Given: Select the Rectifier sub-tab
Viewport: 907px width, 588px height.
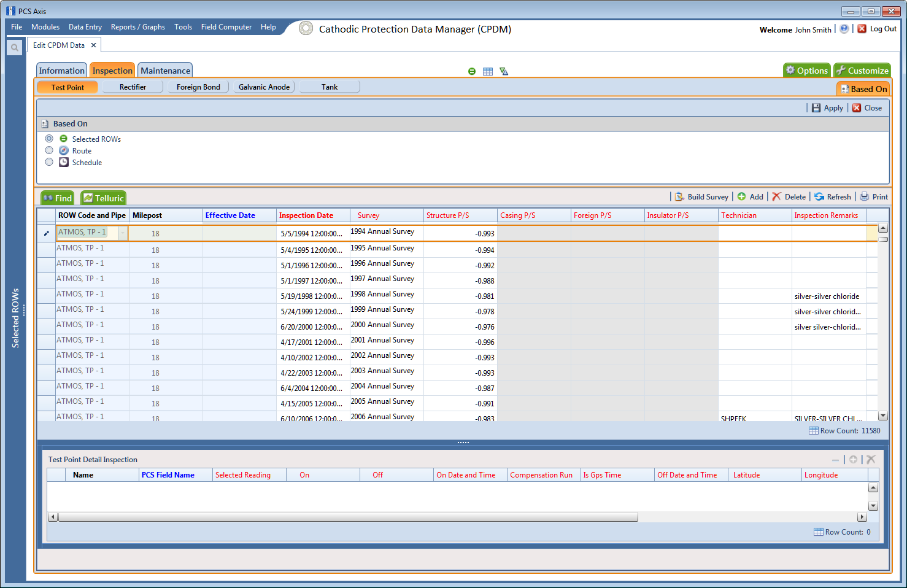Looking at the screenshot, I should point(133,87).
